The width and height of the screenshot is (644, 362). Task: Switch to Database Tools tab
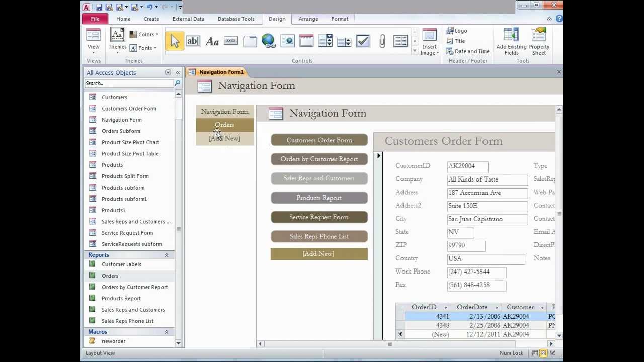pos(236,19)
